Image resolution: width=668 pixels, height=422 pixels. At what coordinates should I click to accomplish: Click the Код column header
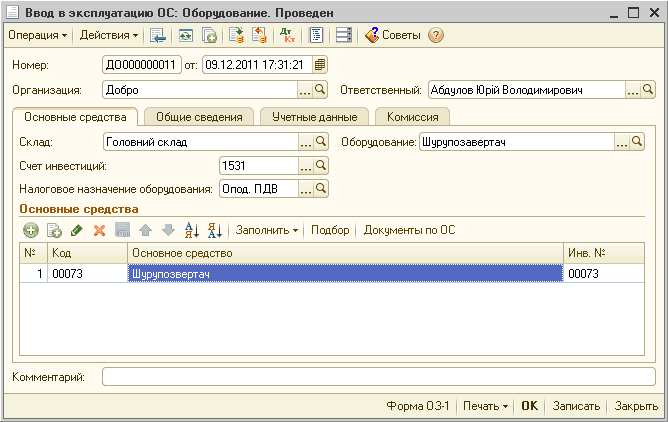click(x=87, y=253)
